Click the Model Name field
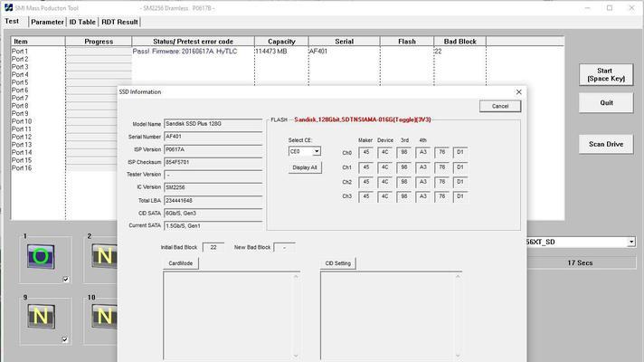644x362 pixels. [x=213, y=124]
